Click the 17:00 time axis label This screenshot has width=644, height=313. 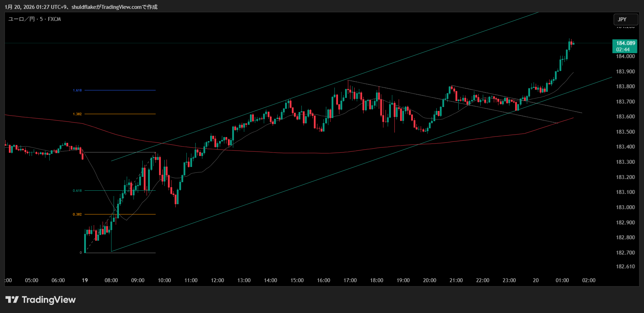tap(350, 280)
